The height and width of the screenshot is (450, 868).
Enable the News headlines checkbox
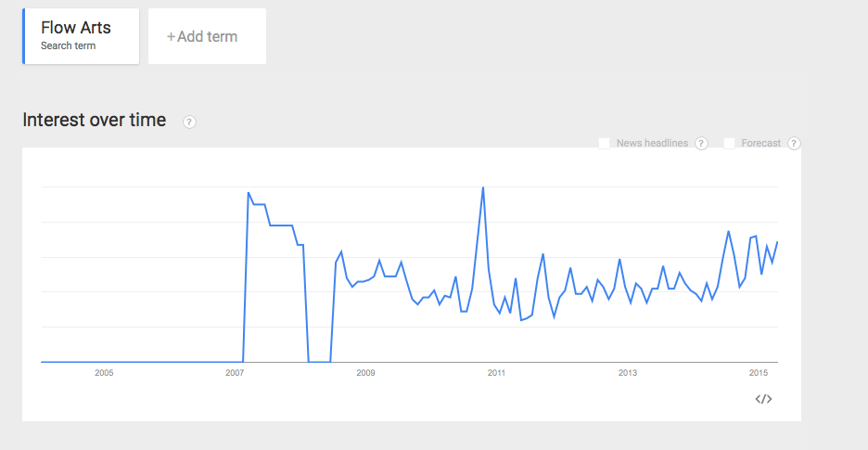[x=604, y=143]
